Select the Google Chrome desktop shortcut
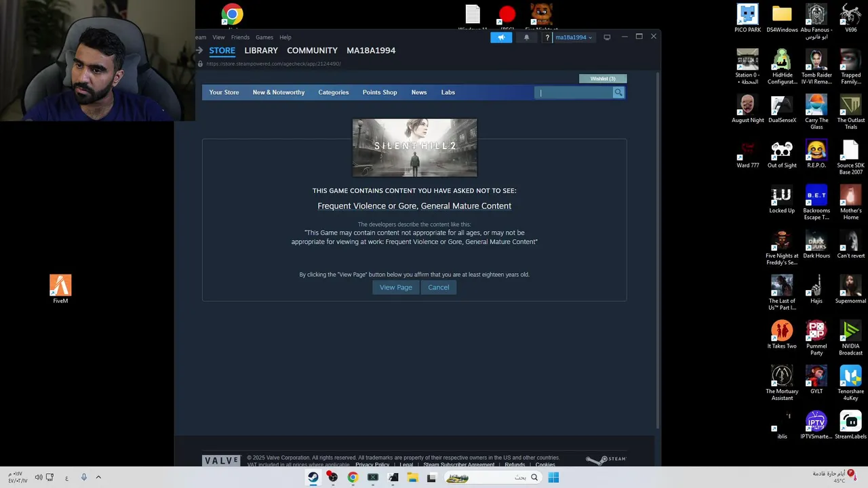 tap(232, 15)
